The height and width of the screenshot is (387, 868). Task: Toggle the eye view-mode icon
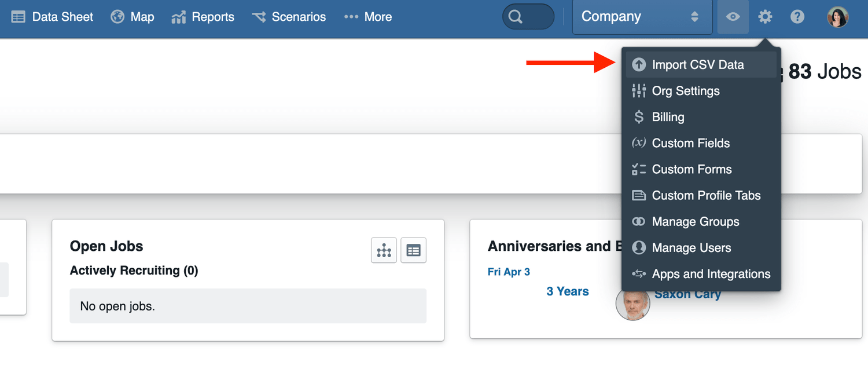(733, 17)
